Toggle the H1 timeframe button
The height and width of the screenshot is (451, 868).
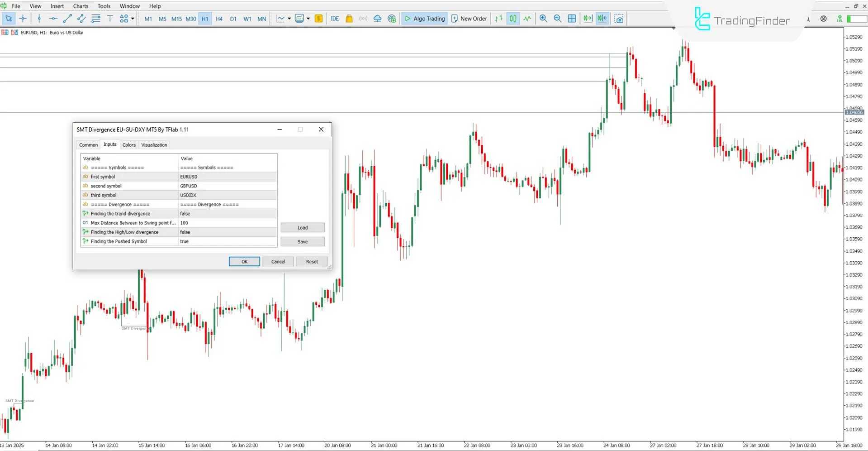tap(205, 19)
